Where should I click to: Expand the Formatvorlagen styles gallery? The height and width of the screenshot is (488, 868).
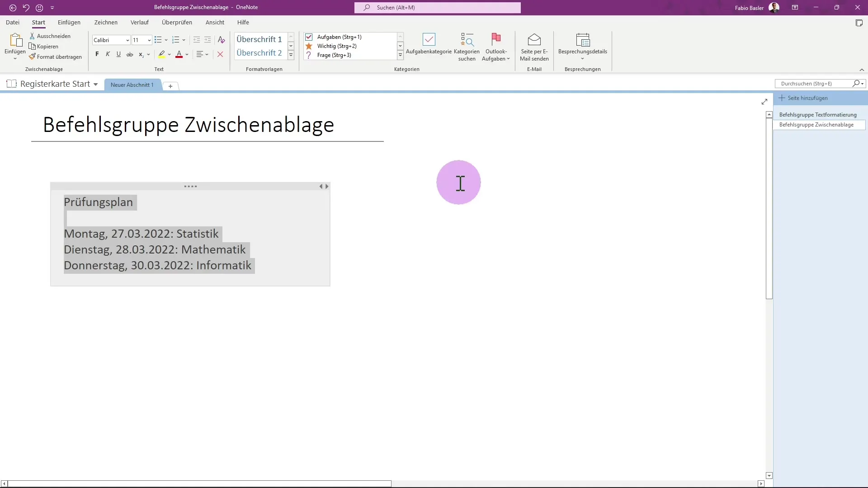(x=291, y=55)
